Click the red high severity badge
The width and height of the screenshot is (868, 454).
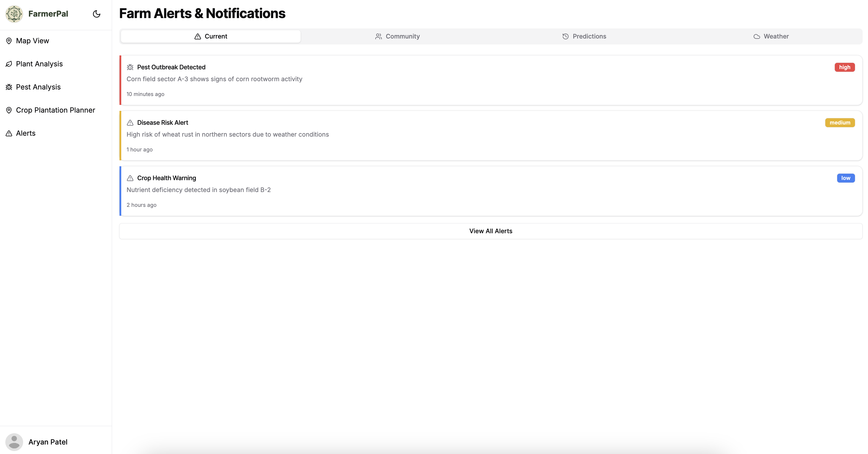click(x=844, y=67)
